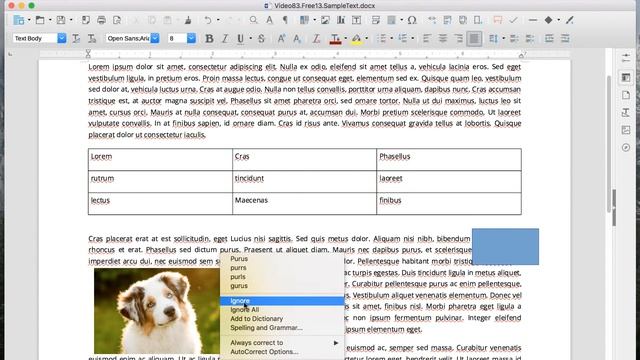The image size is (640, 360).
Task: Click the Insert Bookmark icon
Action: (478, 20)
